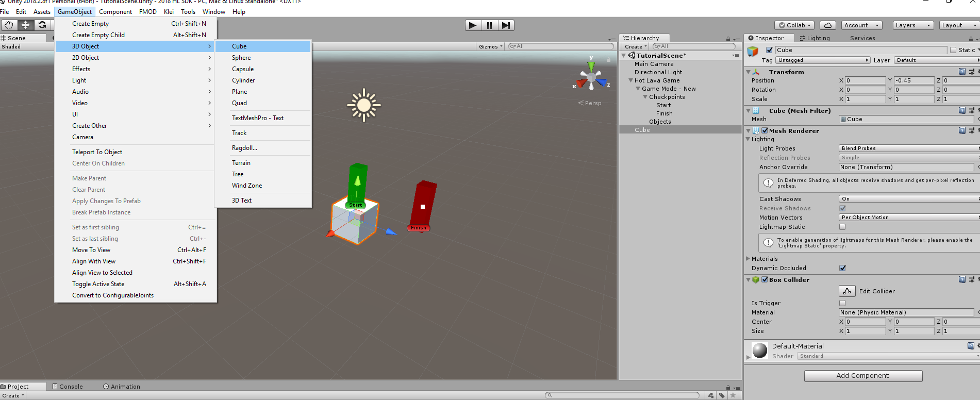Choose Sphere from the 3D Object submenu
The height and width of the screenshot is (400, 980).
point(263,58)
